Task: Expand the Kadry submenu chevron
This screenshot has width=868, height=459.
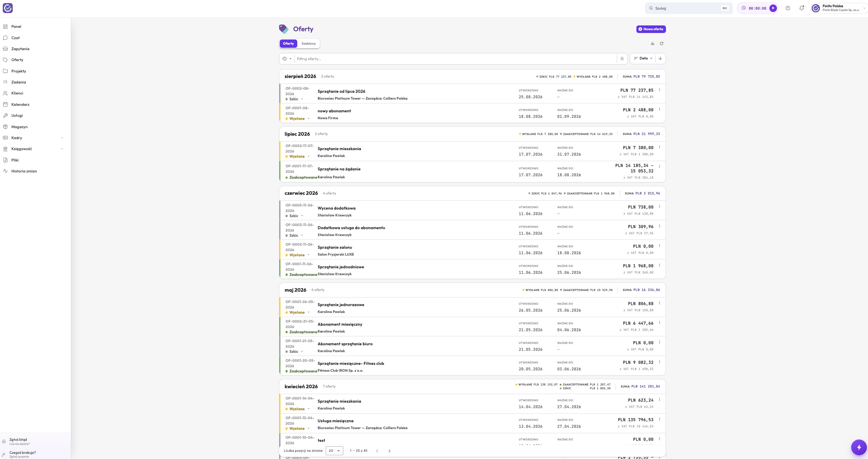Action: (x=62, y=138)
